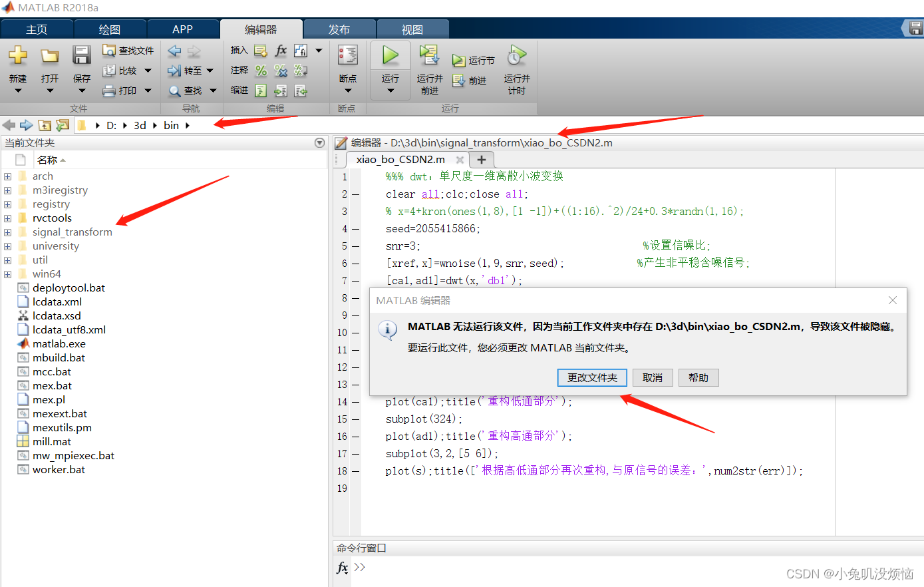Open a file with the folder icon
924x587 pixels.
pyautogui.click(x=50, y=55)
